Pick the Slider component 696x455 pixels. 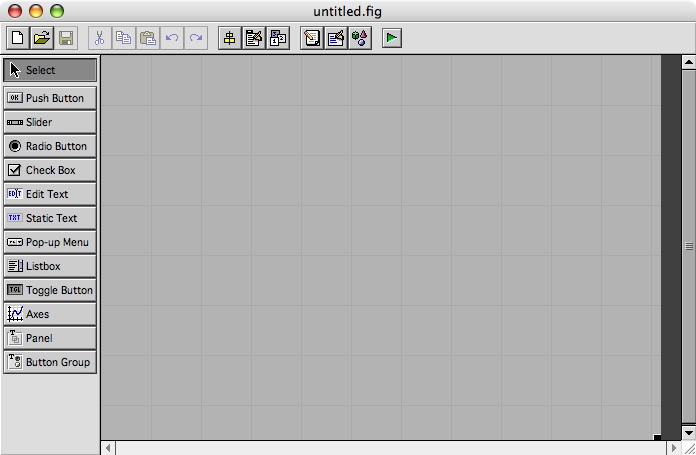[50, 122]
